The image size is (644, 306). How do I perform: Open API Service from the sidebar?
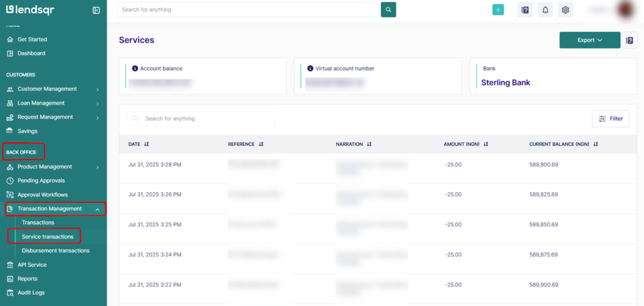coord(32,264)
